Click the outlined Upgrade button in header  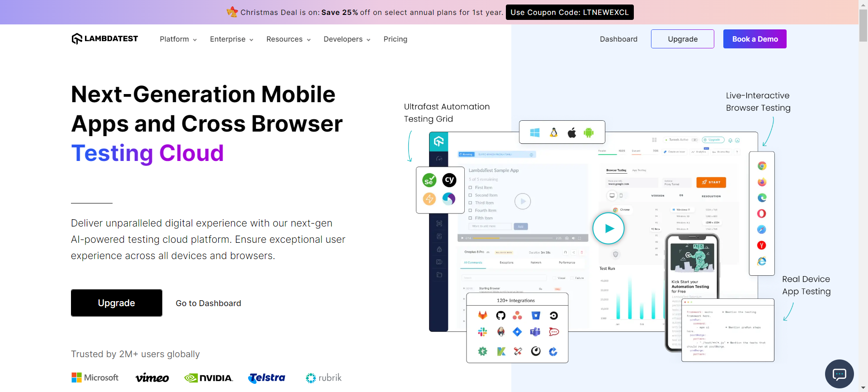click(x=683, y=39)
